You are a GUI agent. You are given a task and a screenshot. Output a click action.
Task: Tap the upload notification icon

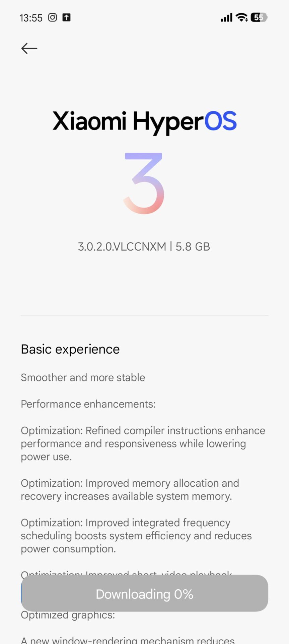coord(67,17)
